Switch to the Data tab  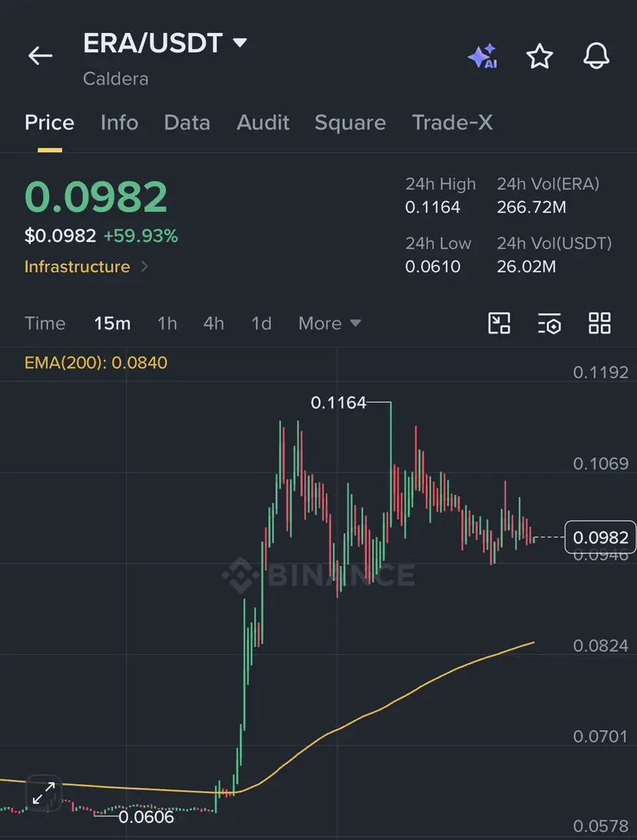tap(187, 123)
